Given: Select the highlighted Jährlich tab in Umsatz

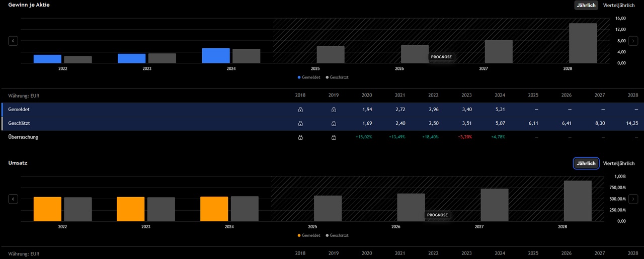Looking at the screenshot, I should point(586,163).
